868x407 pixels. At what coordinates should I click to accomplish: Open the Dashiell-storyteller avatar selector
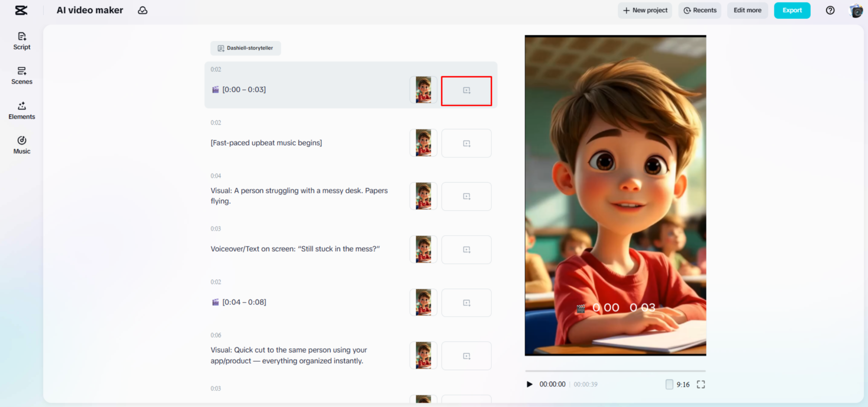[x=245, y=48]
